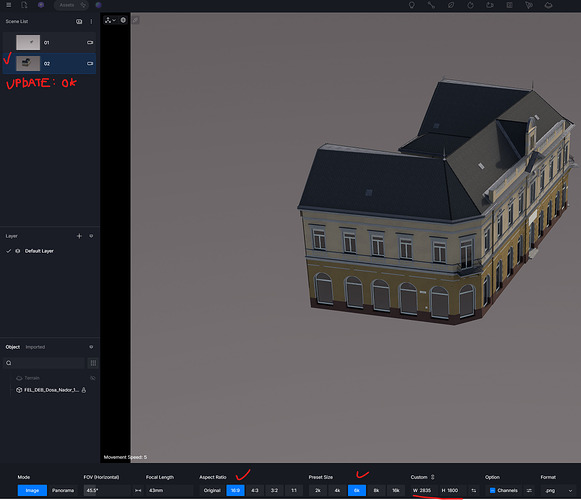Viewport: 581px width, 500px height.
Task: Click the new file icon
Action: click(x=24, y=5)
